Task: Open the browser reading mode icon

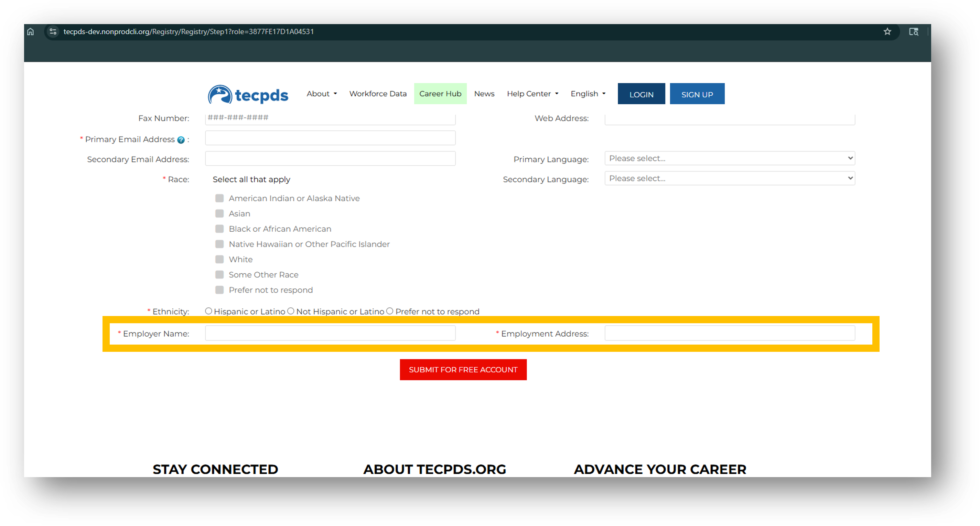Action: [x=914, y=32]
